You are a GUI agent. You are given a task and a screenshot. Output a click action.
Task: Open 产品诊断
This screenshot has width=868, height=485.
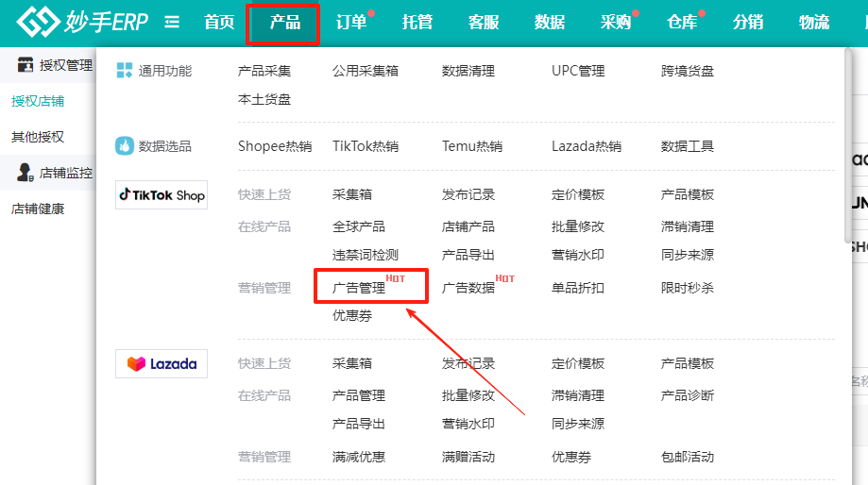tap(688, 395)
